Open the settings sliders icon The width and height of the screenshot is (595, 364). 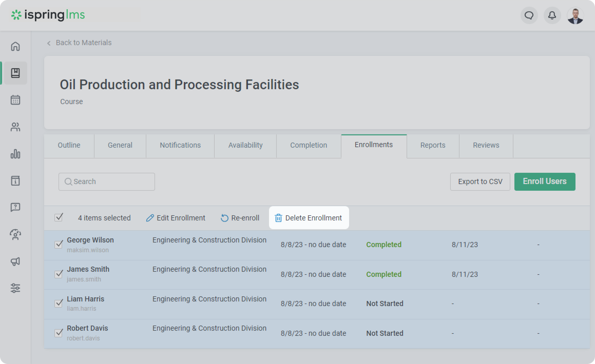(x=15, y=288)
